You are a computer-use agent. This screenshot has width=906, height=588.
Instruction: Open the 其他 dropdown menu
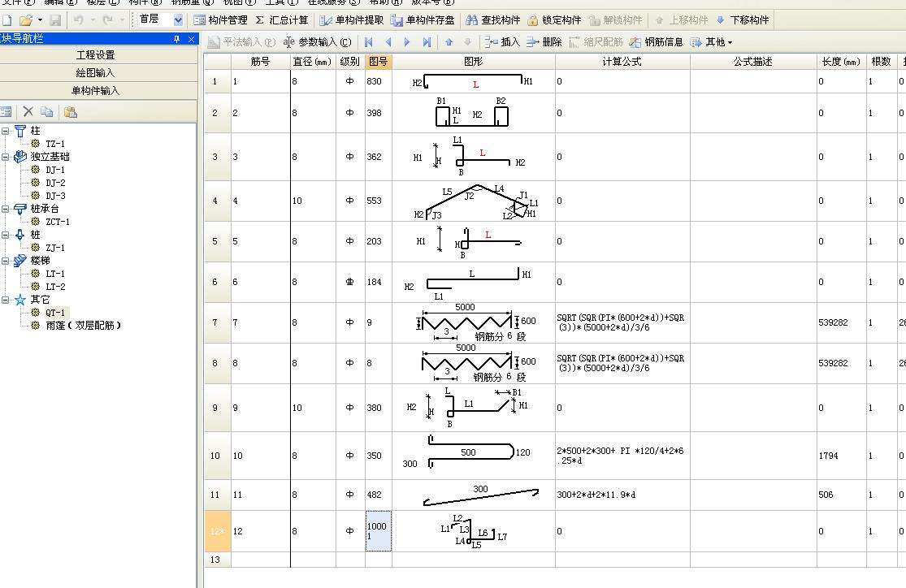(711, 42)
